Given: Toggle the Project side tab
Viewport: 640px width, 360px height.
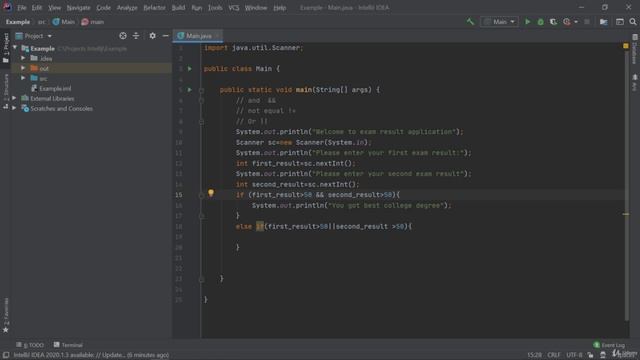Looking at the screenshot, I should [x=6, y=48].
